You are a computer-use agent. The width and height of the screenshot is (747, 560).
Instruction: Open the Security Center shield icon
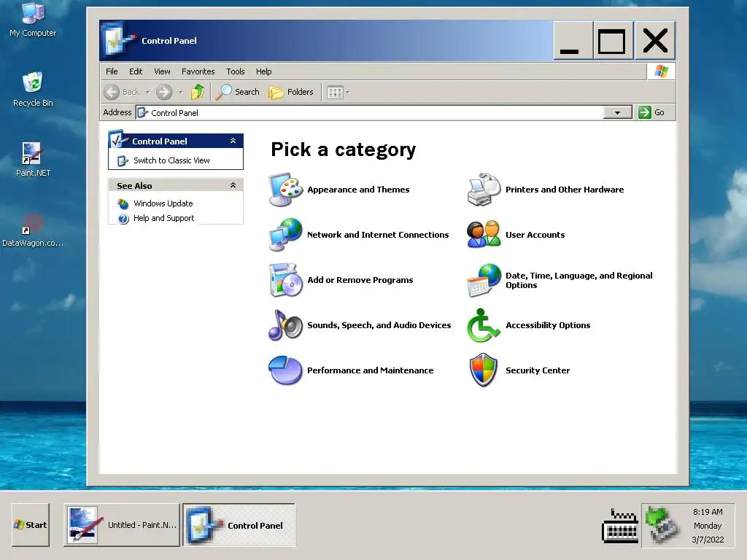click(x=484, y=370)
